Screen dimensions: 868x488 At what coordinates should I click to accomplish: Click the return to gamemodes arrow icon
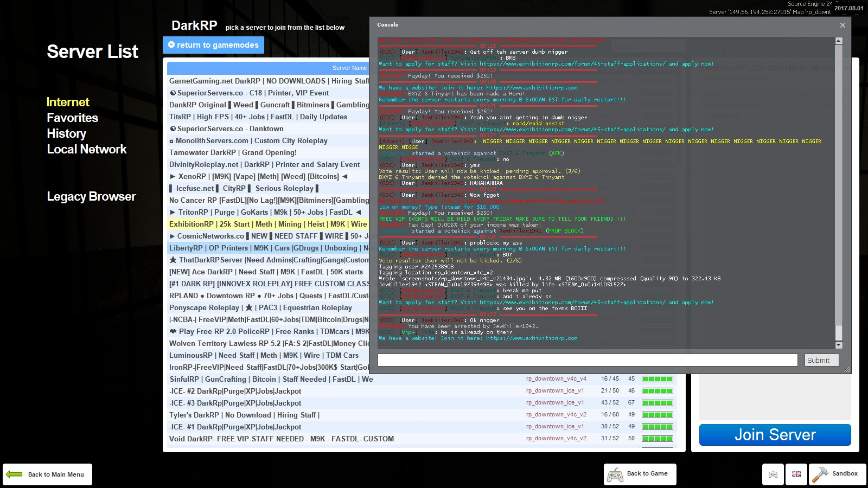(171, 45)
